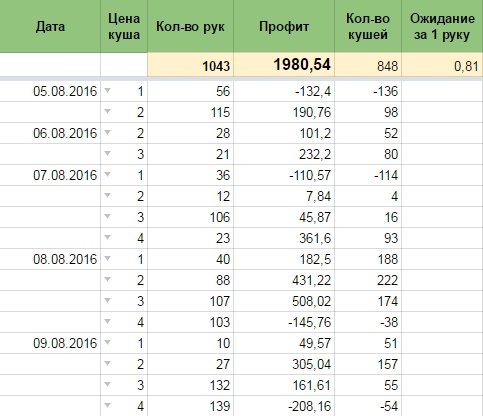
Task: Select profit cell 508,02
Action: click(x=284, y=301)
